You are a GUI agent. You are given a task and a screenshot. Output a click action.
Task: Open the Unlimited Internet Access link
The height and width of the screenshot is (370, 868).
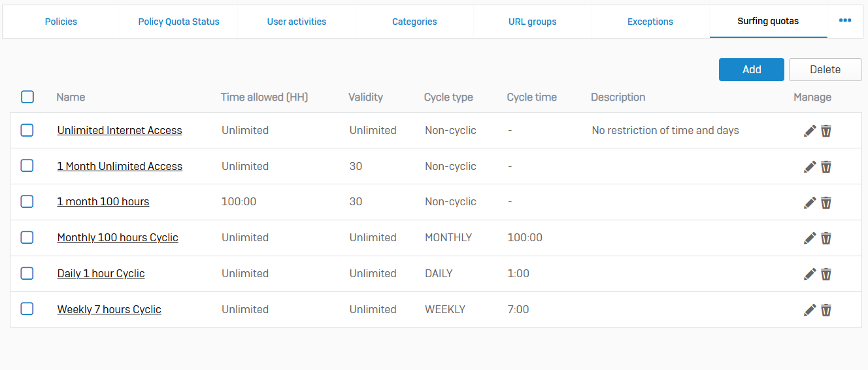tap(120, 130)
